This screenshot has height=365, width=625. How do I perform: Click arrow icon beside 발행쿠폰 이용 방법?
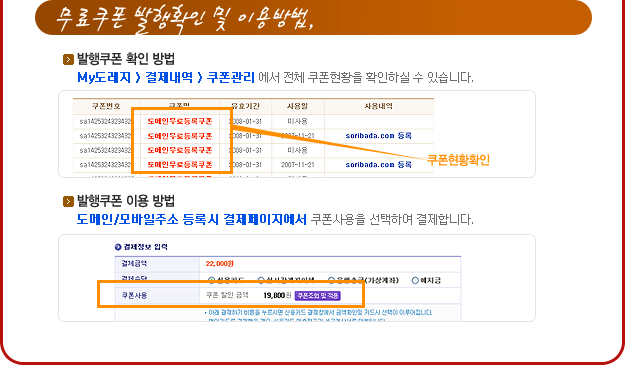[x=68, y=201]
